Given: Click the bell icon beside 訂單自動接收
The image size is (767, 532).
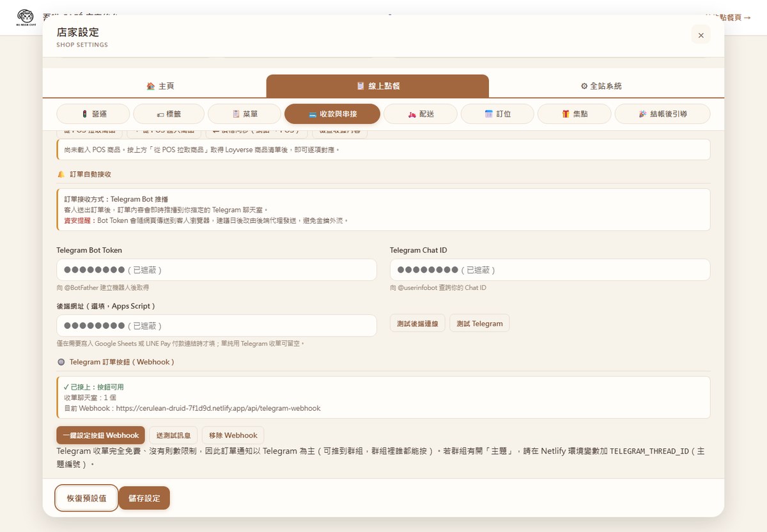Looking at the screenshot, I should pos(61,174).
